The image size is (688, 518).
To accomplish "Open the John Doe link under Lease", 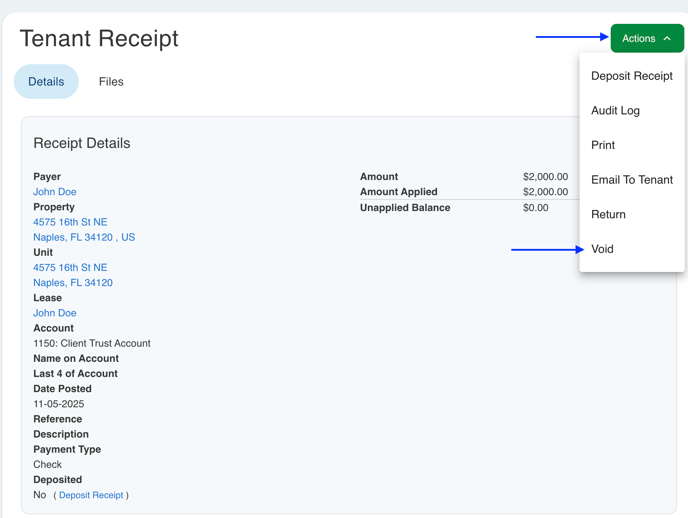I will tap(55, 313).
